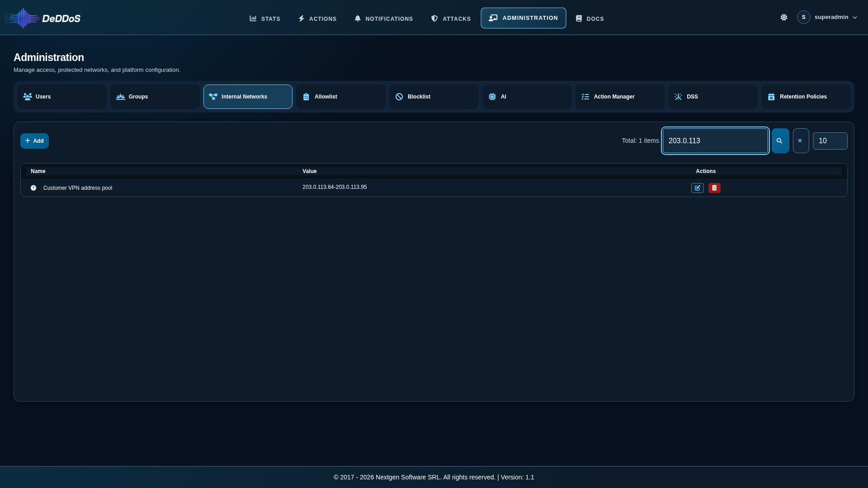
Task: Switch to the Users tab
Action: pos(62,97)
